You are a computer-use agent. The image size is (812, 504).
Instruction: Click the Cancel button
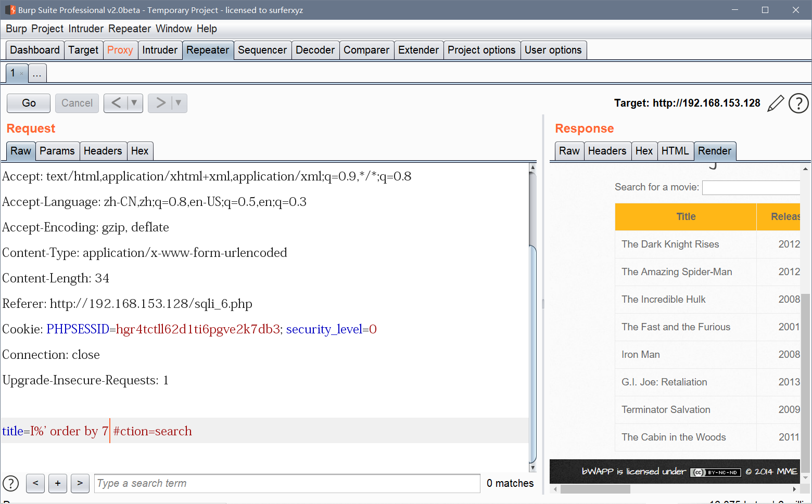77,103
